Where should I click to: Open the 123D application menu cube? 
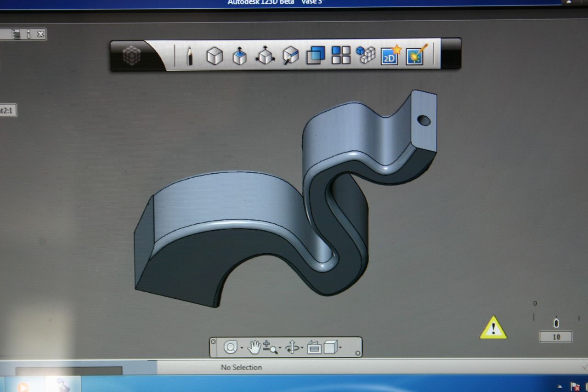click(x=131, y=56)
